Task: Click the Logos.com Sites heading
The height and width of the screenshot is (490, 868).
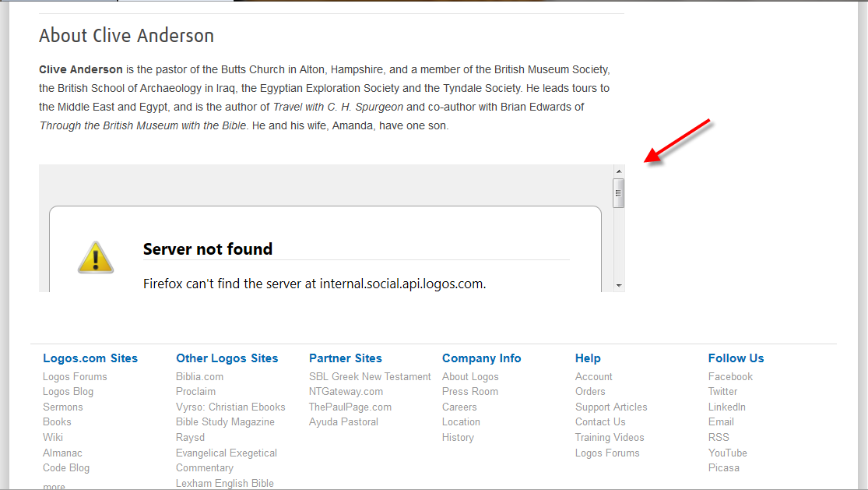Action: [x=90, y=358]
